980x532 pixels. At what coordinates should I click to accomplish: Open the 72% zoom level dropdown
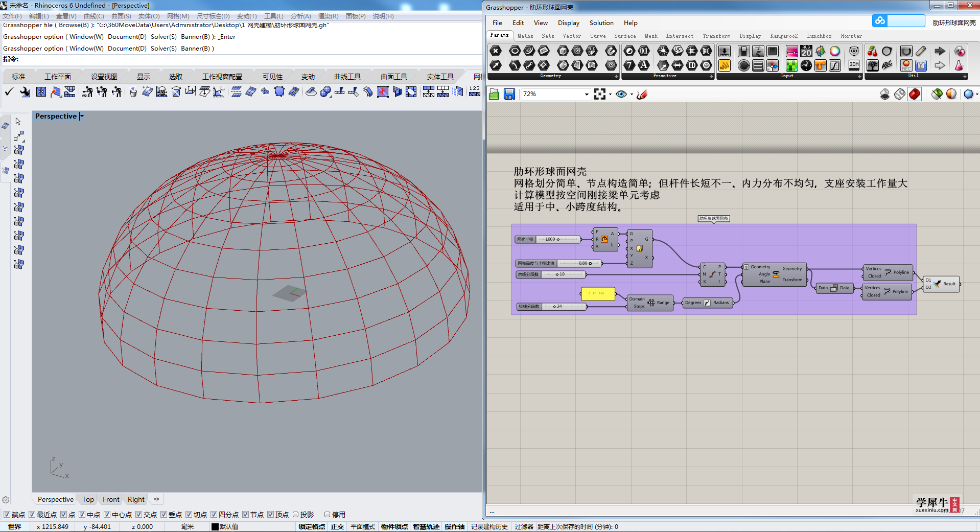586,94
